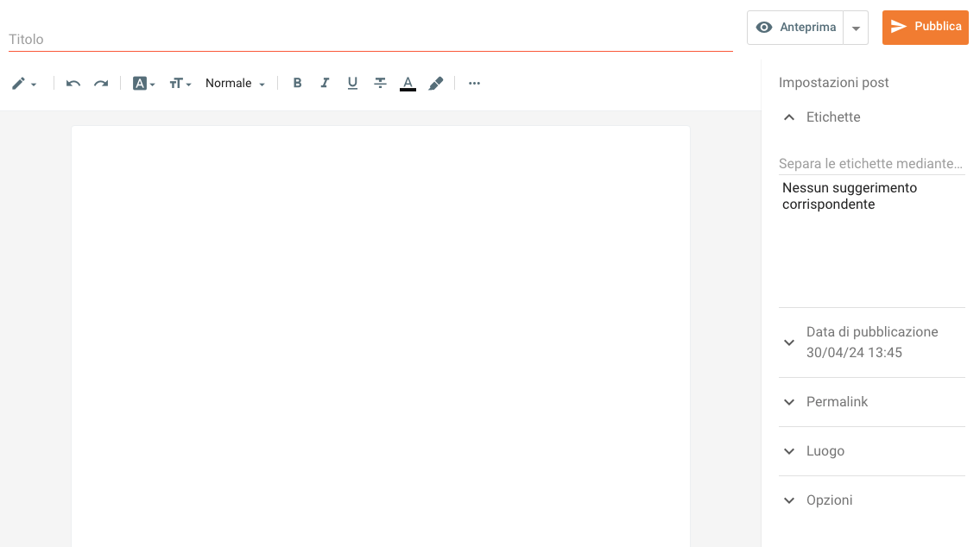Click the Nessun suggerimento corrispondente text
Viewport: 980px width, 547px height.
click(850, 196)
